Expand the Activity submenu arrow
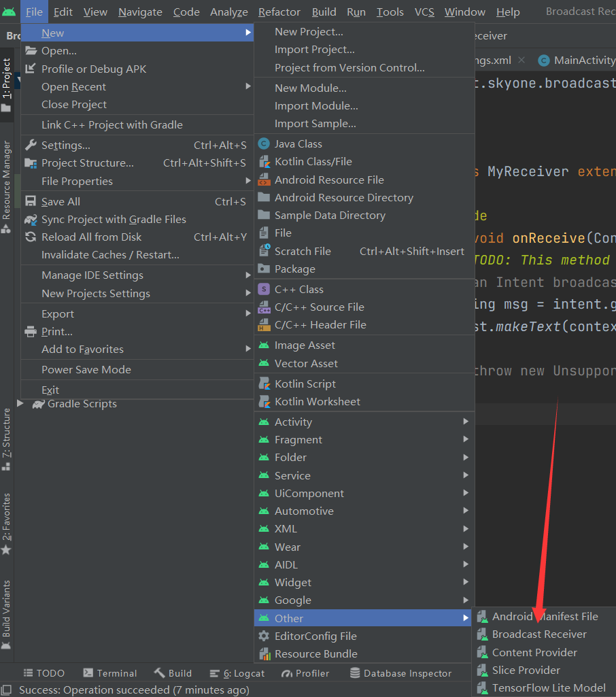Image resolution: width=616 pixels, height=697 pixels. (466, 422)
